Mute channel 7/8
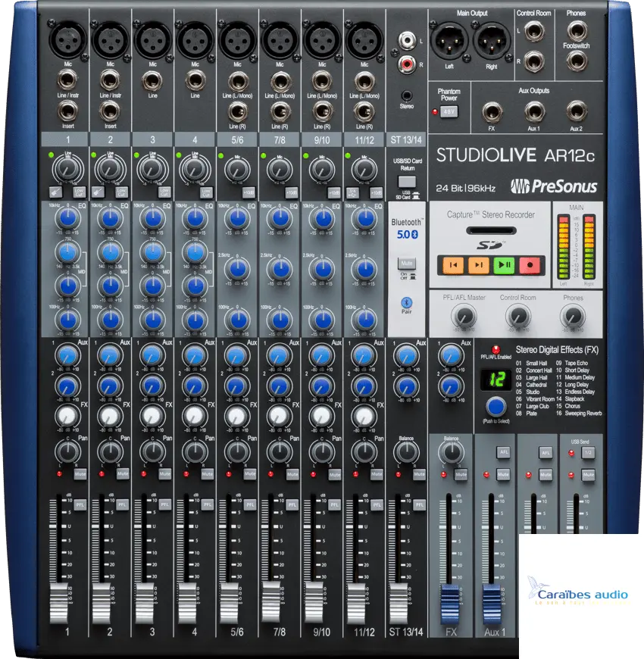This screenshot has height=659, width=644. 292,474
